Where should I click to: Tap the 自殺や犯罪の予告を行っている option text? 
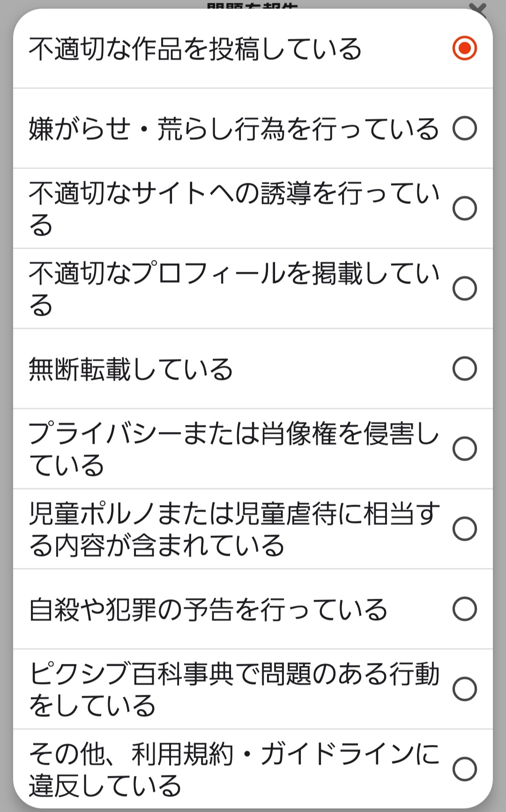pyautogui.click(x=208, y=609)
